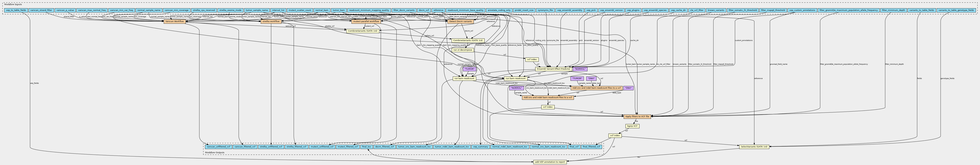Select the readcount_minimum_base_quality input

(x=466, y=10)
